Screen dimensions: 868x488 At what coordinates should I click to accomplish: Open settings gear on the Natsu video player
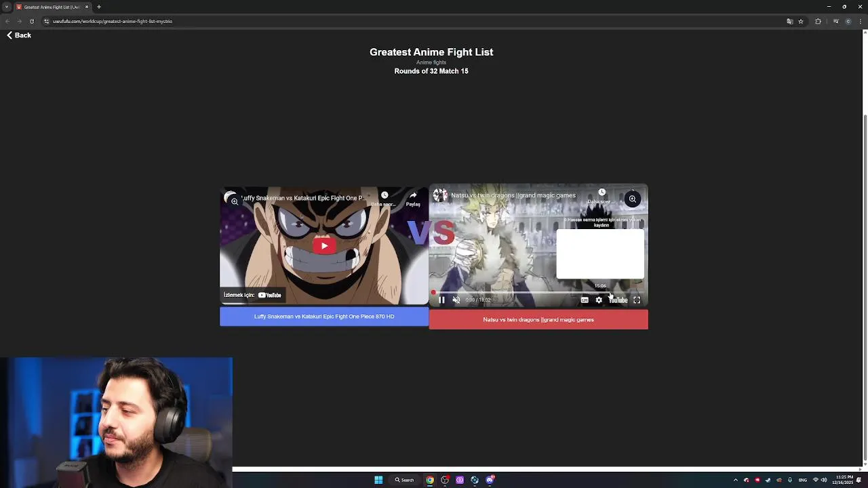pyautogui.click(x=599, y=300)
